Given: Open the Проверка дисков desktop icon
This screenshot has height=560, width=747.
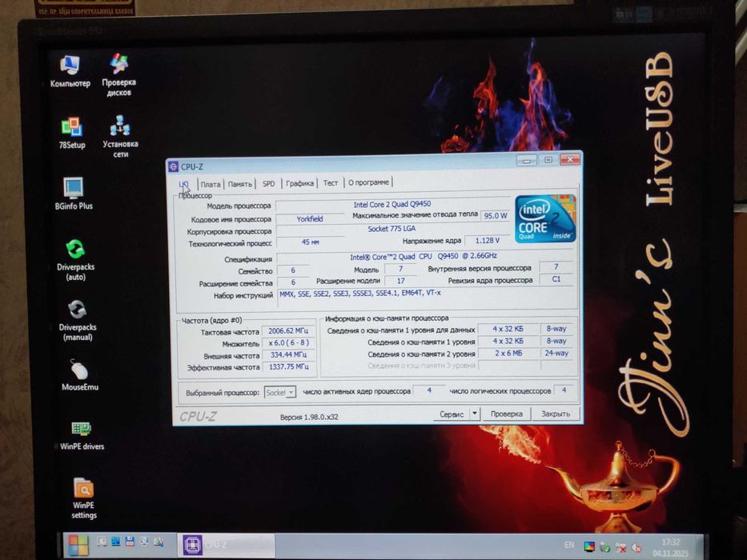Looking at the screenshot, I should point(118,75).
